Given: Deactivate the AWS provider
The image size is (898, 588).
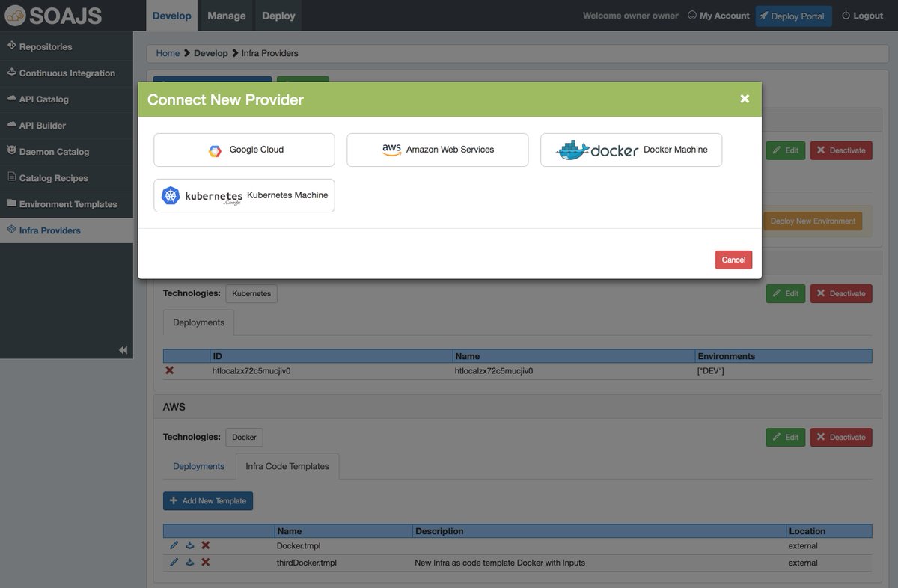Looking at the screenshot, I should click(x=841, y=437).
